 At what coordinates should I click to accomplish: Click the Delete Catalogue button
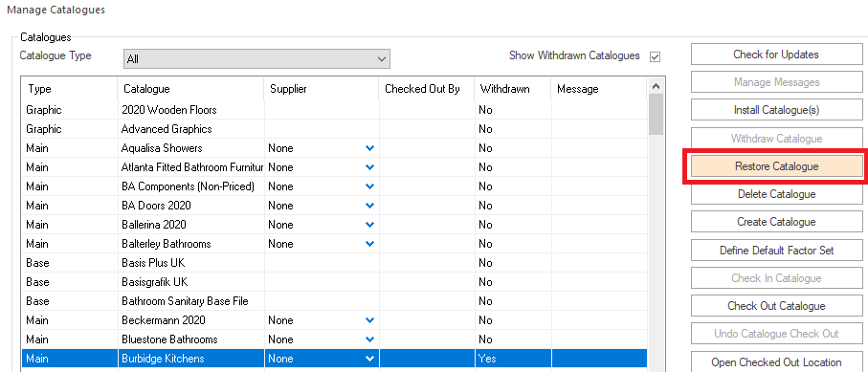776,194
